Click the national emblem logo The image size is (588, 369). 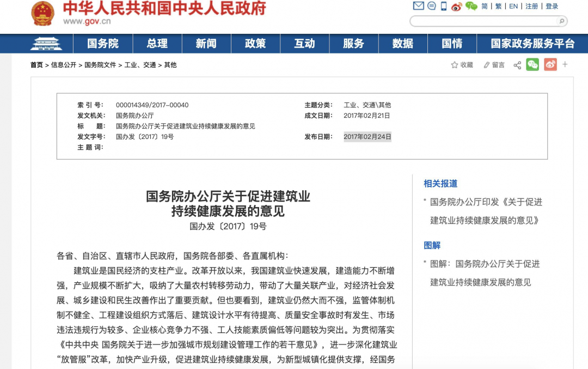pos(42,14)
